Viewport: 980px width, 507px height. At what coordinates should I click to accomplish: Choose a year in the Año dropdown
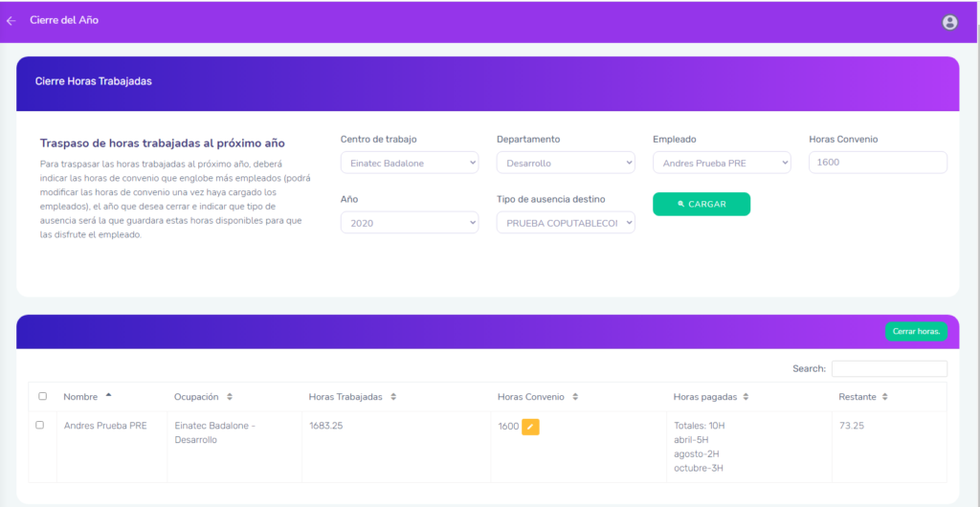coord(409,222)
